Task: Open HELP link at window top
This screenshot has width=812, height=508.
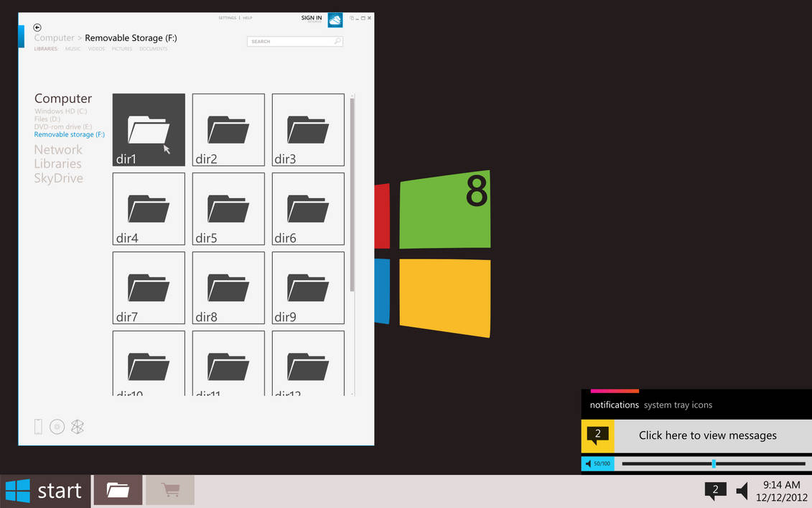Action: (248, 18)
